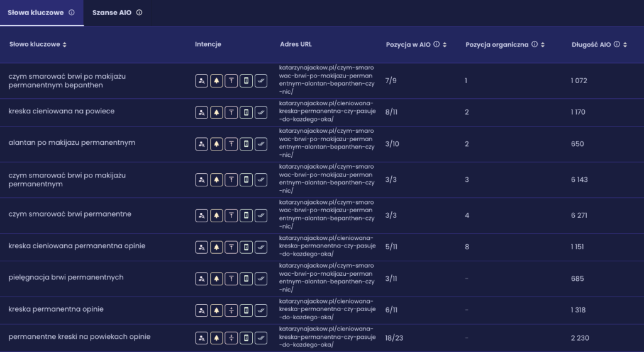Click AIO position value '3/10'

point(392,144)
